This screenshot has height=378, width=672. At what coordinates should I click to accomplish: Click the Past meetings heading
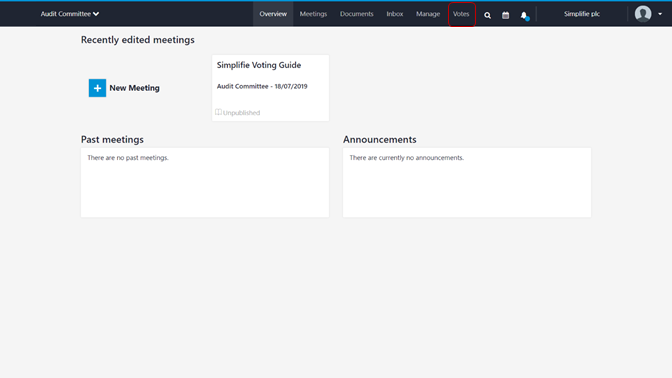[112, 139]
